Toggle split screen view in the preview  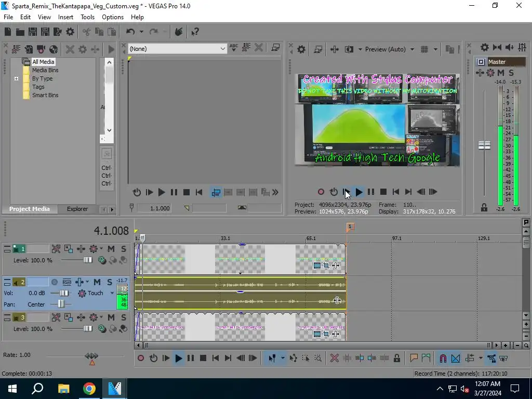pos(349,49)
